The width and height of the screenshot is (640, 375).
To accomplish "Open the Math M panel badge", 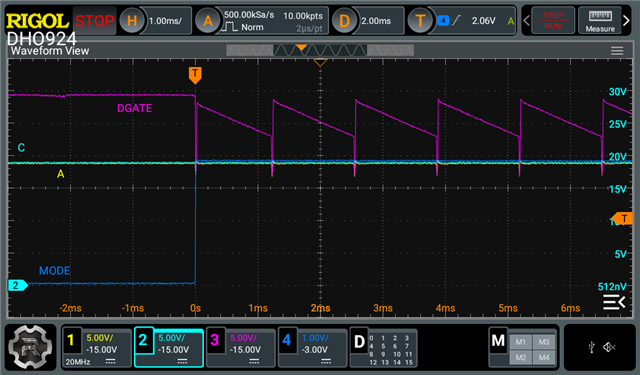I will pos(498,340).
